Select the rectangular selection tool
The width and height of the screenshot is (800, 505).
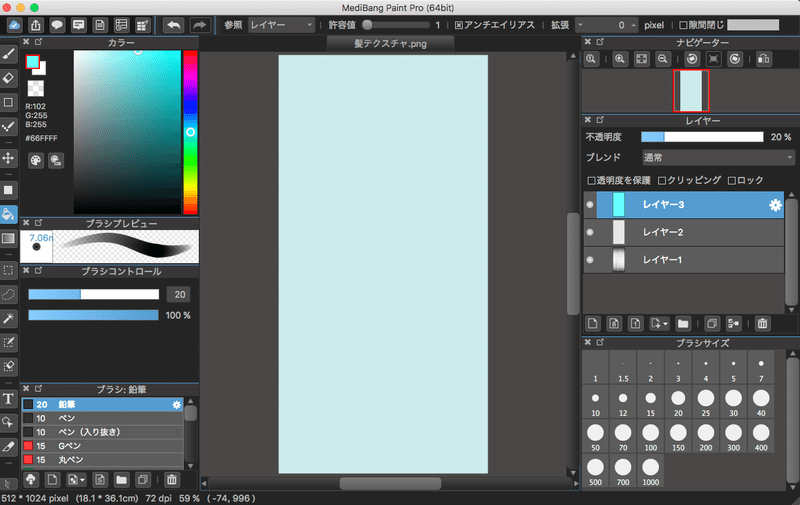tap(9, 270)
